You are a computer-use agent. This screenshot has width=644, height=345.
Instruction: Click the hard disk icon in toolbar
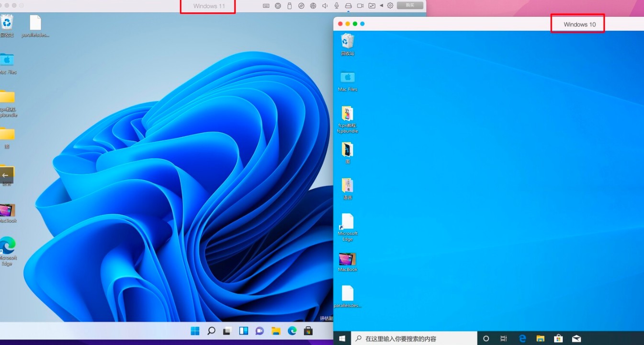349,6
